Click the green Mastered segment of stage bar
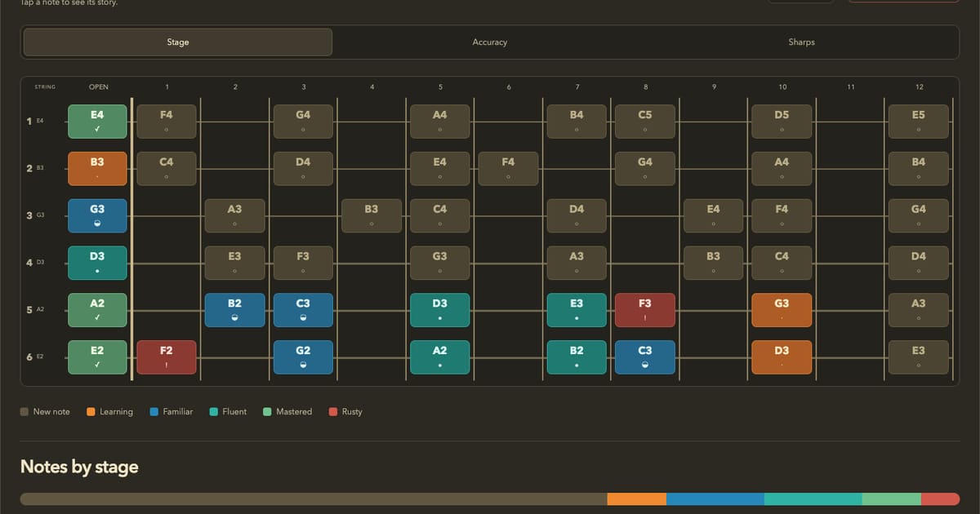This screenshot has height=514, width=980. pyautogui.click(x=892, y=499)
